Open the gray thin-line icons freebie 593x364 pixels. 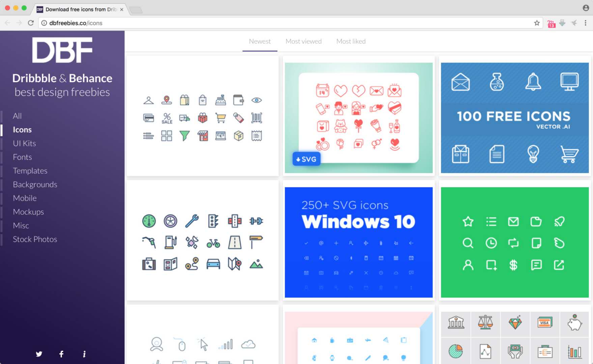202,335
